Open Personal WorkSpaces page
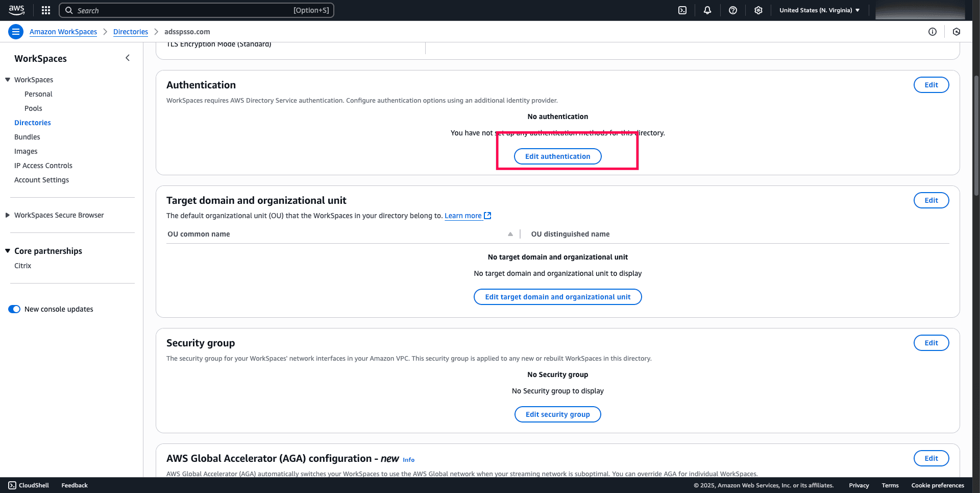 pos(38,94)
